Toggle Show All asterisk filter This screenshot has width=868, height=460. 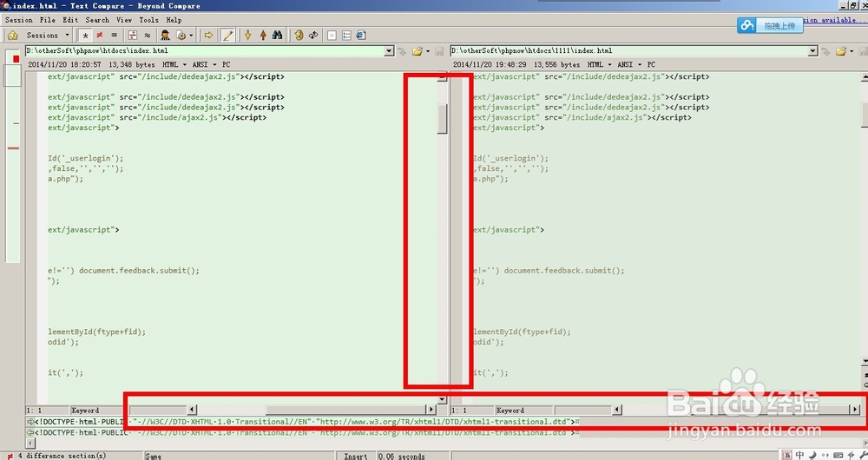(85, 36)
